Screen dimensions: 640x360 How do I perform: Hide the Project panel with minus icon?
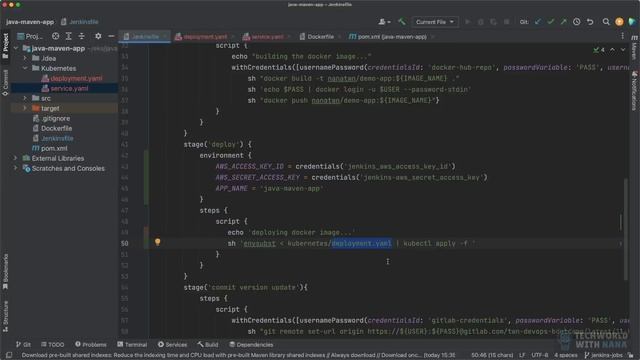111,36
